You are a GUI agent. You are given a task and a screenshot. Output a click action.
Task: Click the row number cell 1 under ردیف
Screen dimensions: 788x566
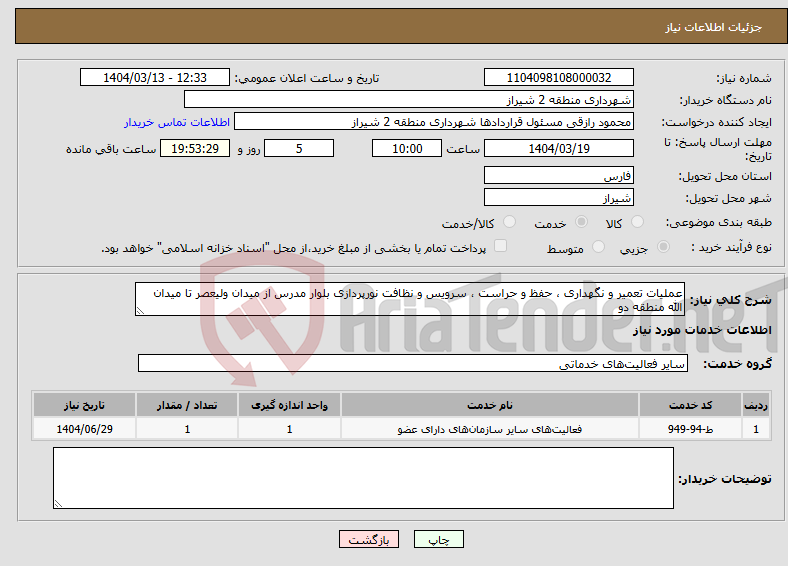point(756,429)
